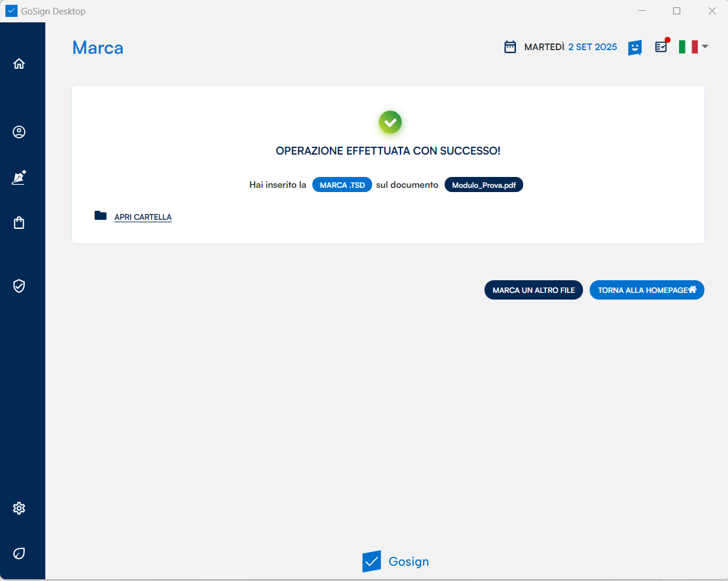Open the user profile sidebar icon

(19, 132)
